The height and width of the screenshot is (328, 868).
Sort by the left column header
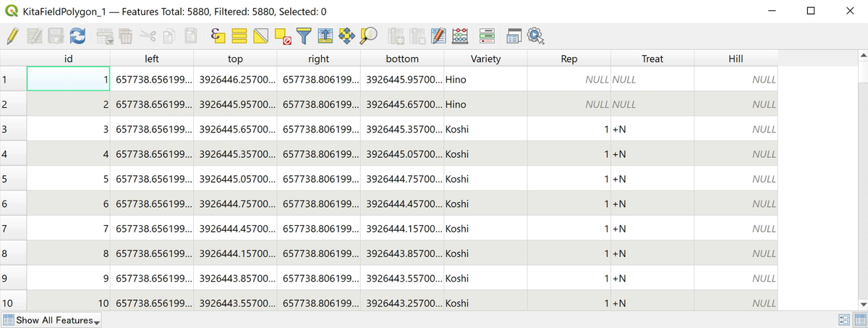[x=152, y=59]
